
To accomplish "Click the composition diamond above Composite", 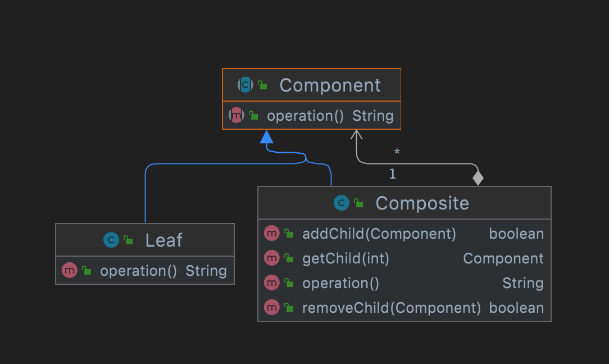I will click(478, 178).
